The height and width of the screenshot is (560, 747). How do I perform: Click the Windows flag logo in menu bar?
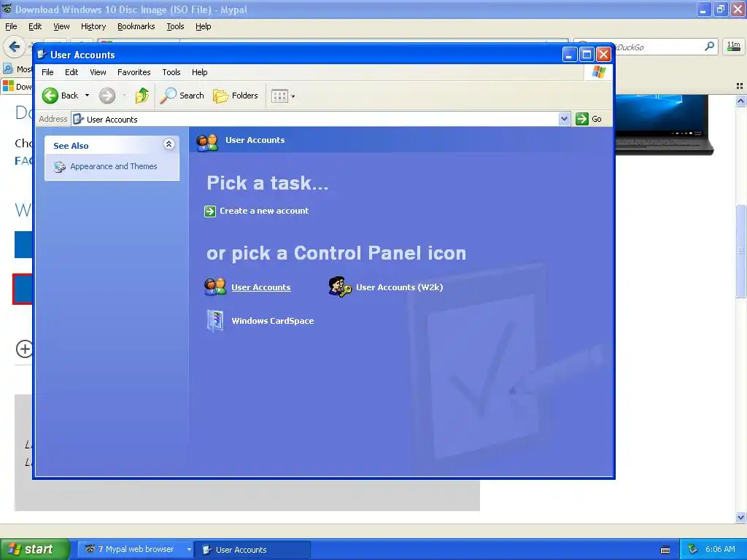598,72
